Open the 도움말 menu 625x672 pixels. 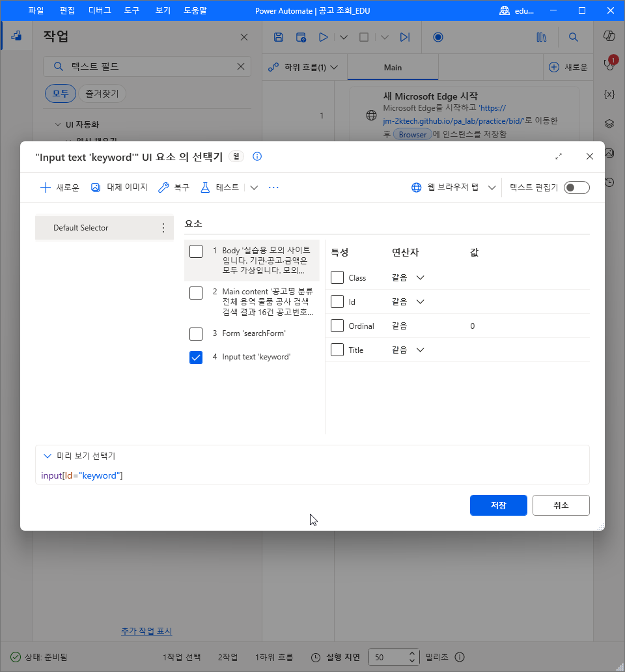(x=195, y=10)
